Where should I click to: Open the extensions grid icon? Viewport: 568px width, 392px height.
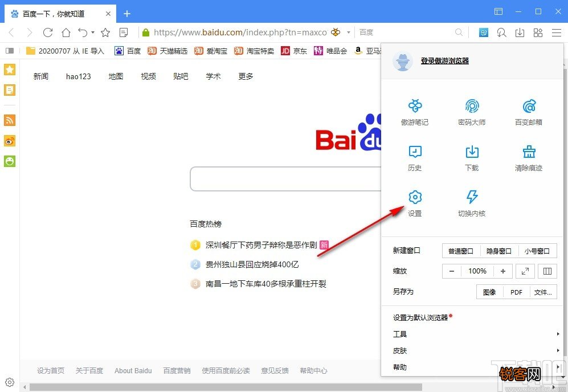tap(538, 32)
